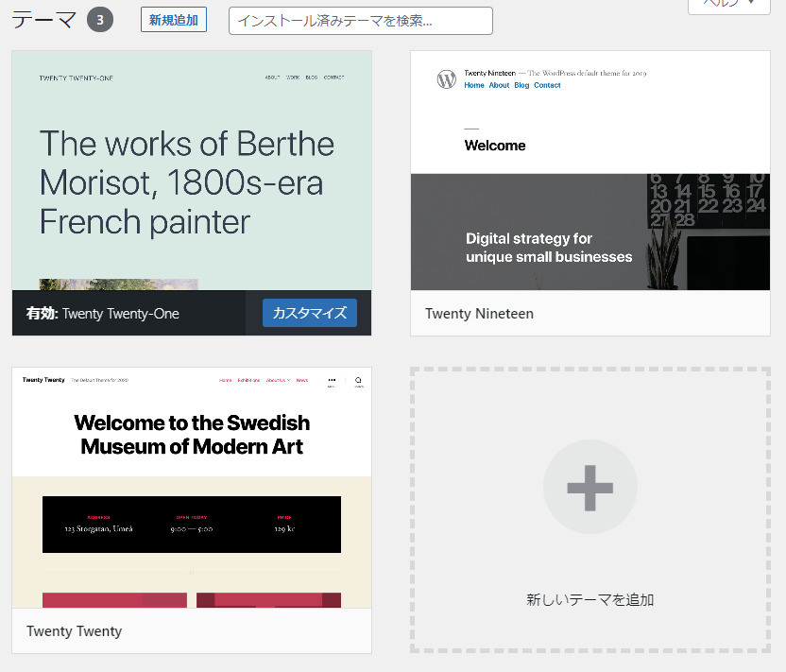
Task: Click the theme count badge 3
Action: [100, 20]
